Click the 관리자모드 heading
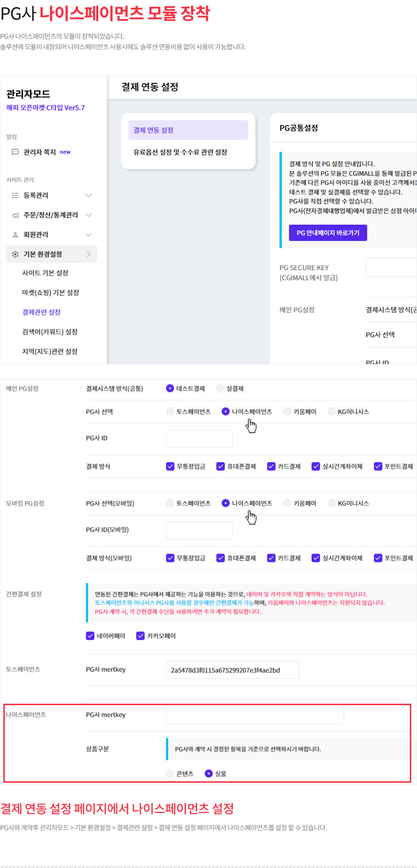The image size is (417, 868). click(x=28, y=94)
